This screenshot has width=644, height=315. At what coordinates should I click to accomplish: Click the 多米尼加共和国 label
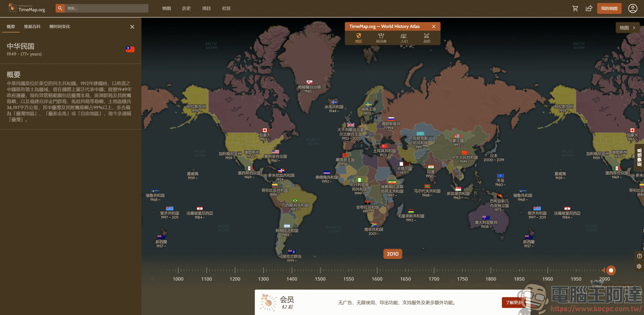click(281, 175)
